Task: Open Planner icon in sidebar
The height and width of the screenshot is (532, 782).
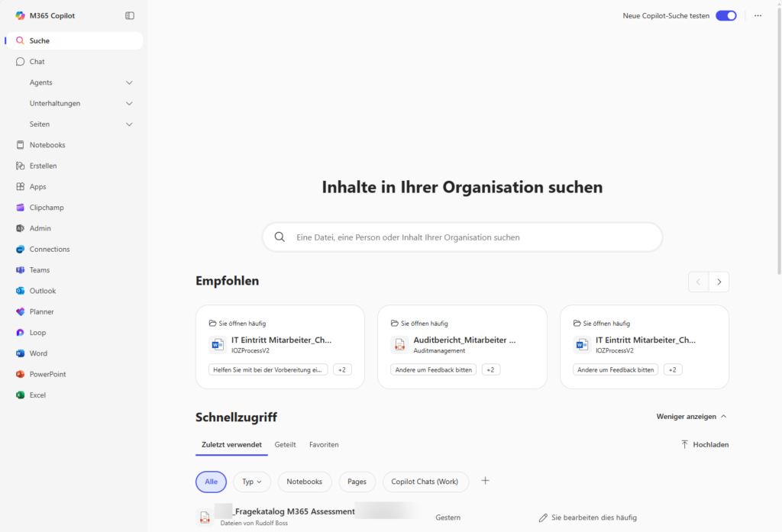Action: pyautogui.click(x=20, y=311)
